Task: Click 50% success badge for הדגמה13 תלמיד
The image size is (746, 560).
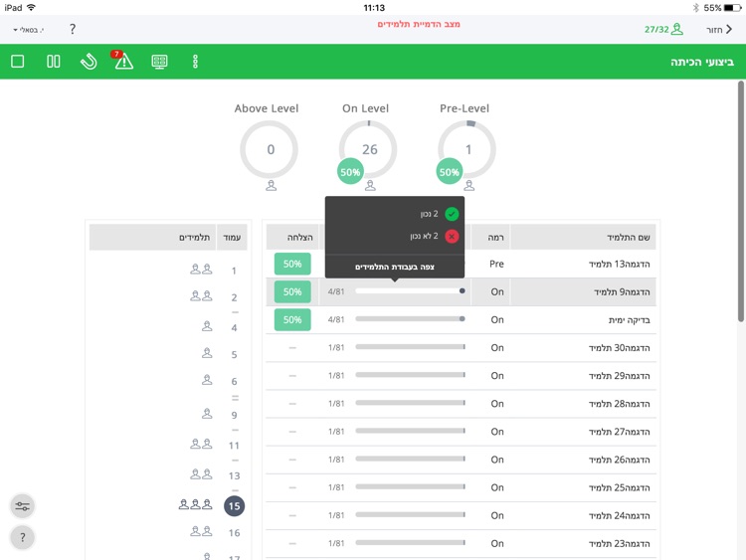Action: (292, 264)
